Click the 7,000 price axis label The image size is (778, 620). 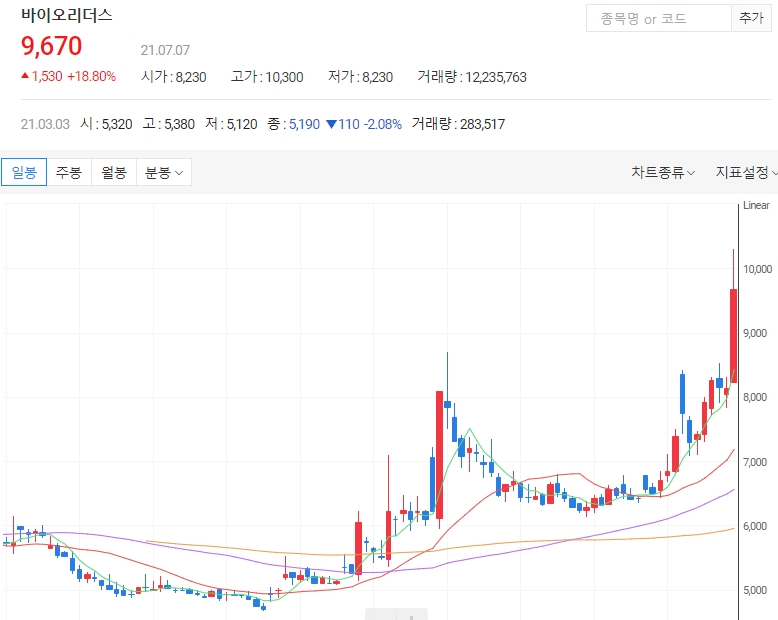coord(755,462)
